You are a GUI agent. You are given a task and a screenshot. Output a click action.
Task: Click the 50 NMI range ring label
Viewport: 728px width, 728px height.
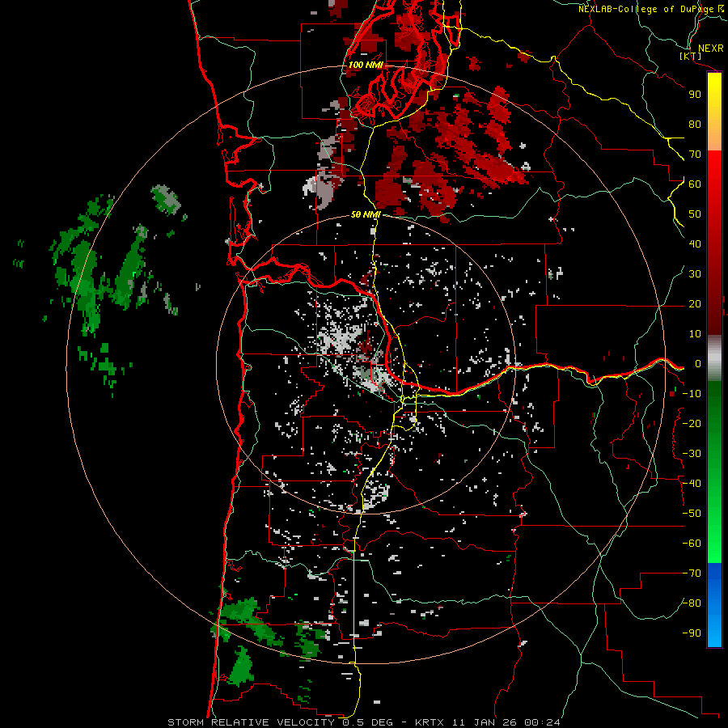tap(366, 214)
